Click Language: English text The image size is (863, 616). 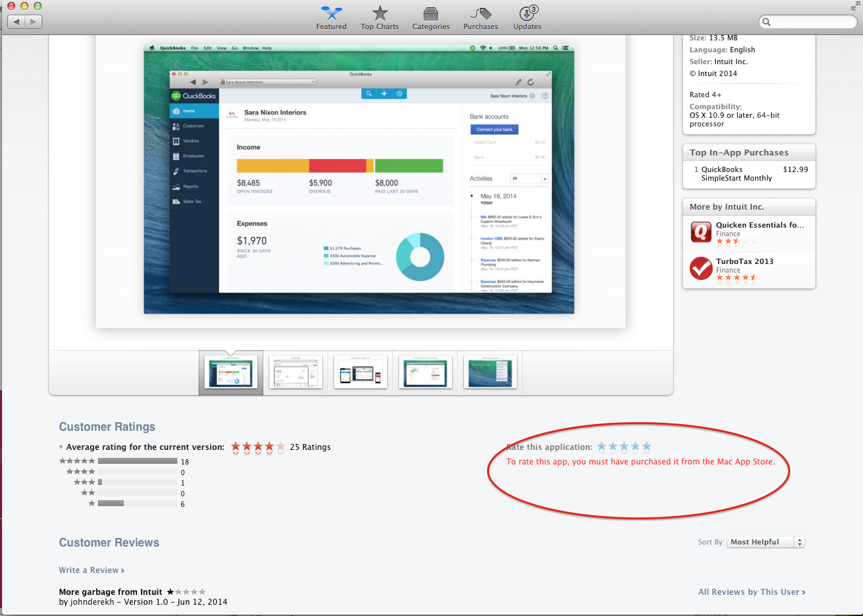click(x=722, y=50)
